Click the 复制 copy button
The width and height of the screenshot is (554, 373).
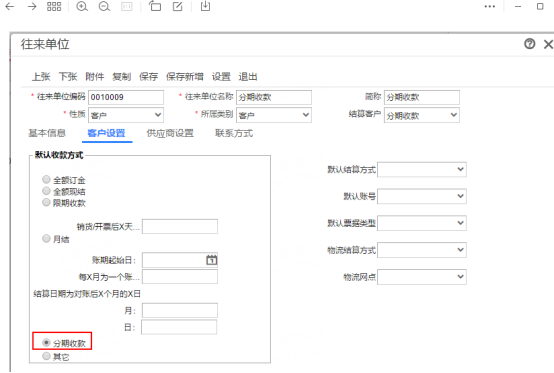(122, 77)
